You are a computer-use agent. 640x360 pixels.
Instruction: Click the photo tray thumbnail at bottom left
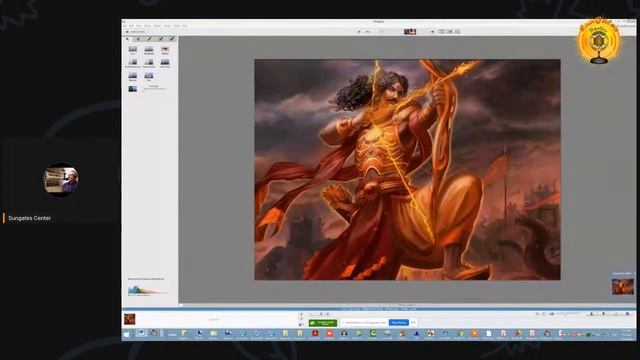(129, 319)
